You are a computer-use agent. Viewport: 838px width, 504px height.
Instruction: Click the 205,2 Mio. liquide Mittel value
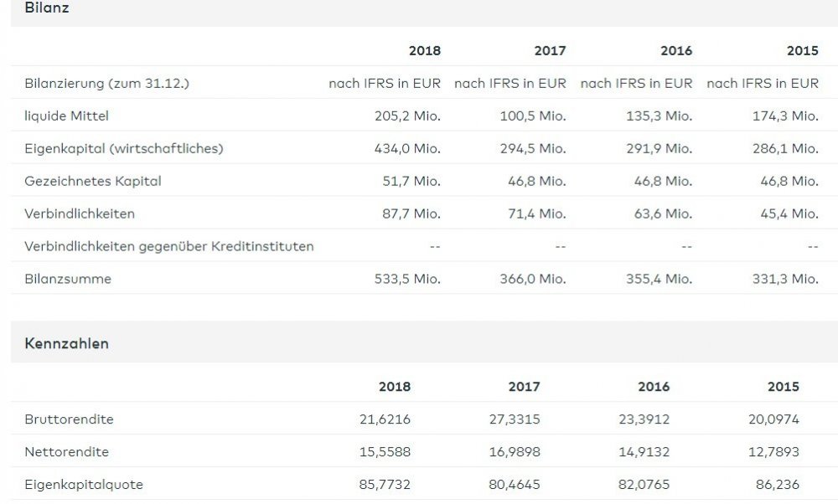click(x=406, y=116)
